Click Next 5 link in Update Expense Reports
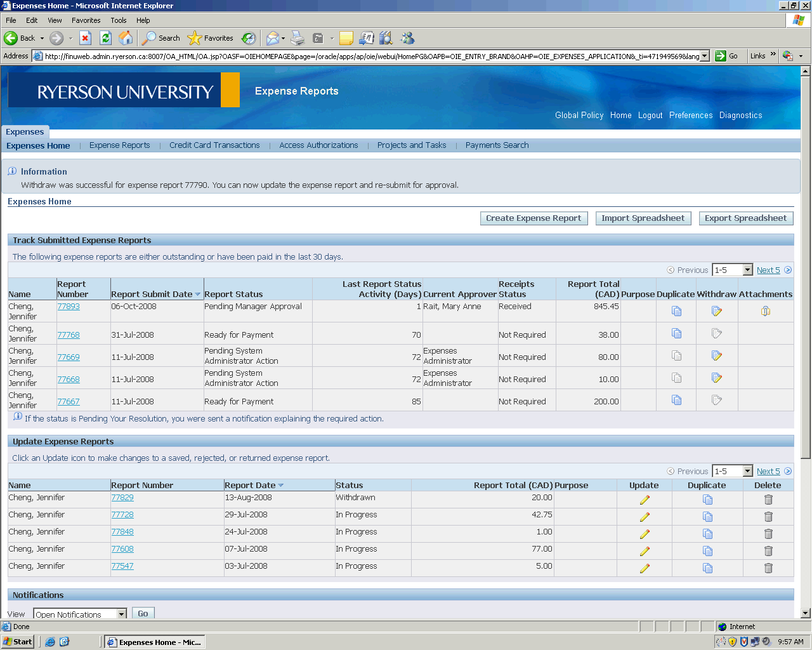Viewport: 812px width, 650px height. tap(768, 472)
